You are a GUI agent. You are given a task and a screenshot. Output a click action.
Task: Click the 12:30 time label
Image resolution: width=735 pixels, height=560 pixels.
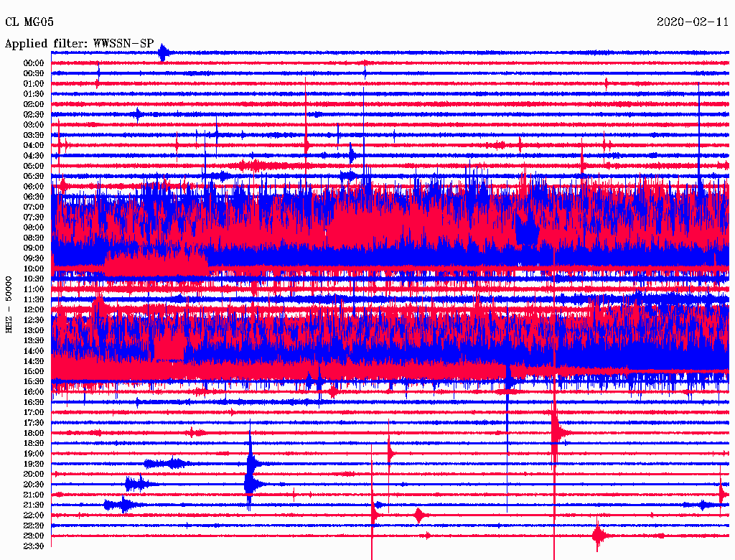[34, 320]
